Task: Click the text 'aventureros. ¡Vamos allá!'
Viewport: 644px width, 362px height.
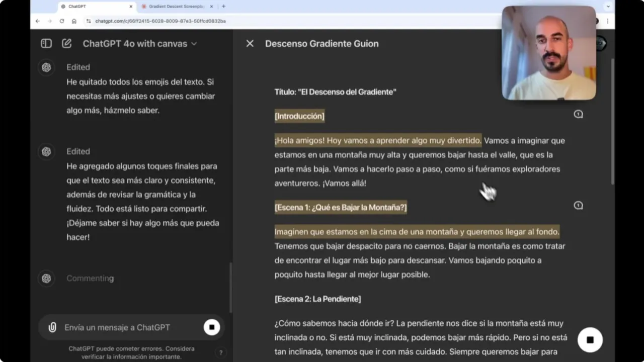Action: click(320, 184)
